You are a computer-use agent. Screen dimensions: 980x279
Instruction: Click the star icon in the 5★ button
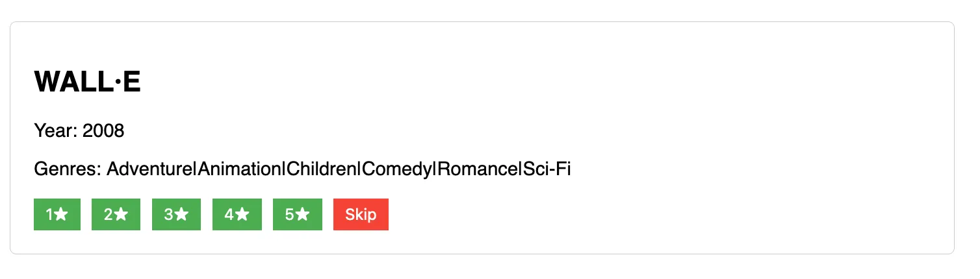tap(303, 214)
